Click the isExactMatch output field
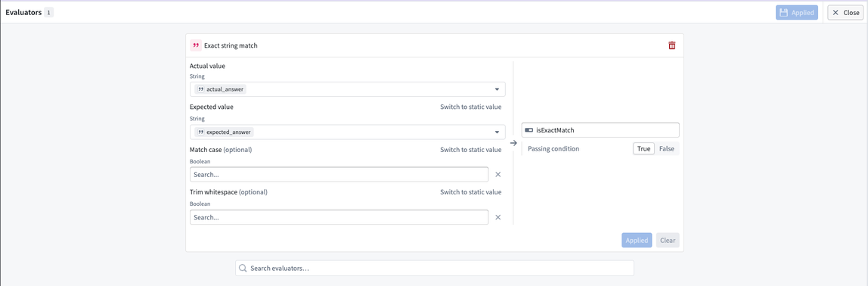The height and width of the screenshot is (286, 868). pos(600,130)
